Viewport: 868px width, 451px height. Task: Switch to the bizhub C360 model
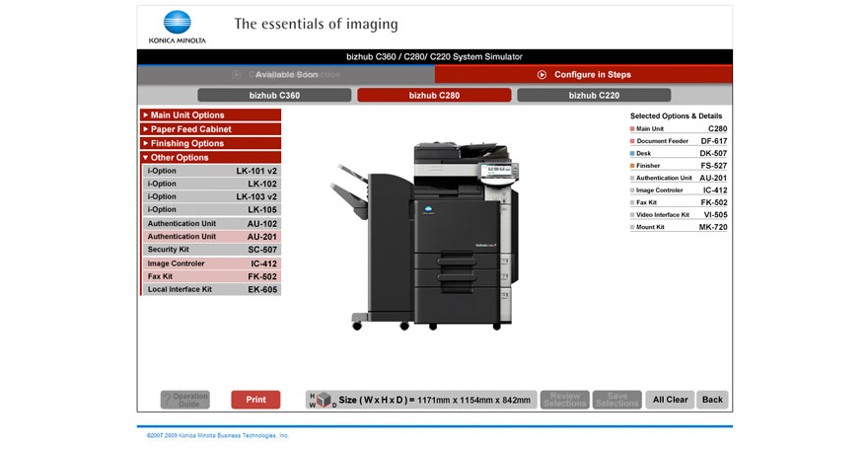[x=274, y=96]
